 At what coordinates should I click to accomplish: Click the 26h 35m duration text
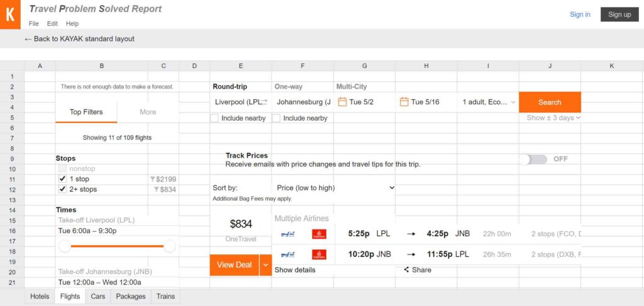pyautogui.click(x=497, y=254)
